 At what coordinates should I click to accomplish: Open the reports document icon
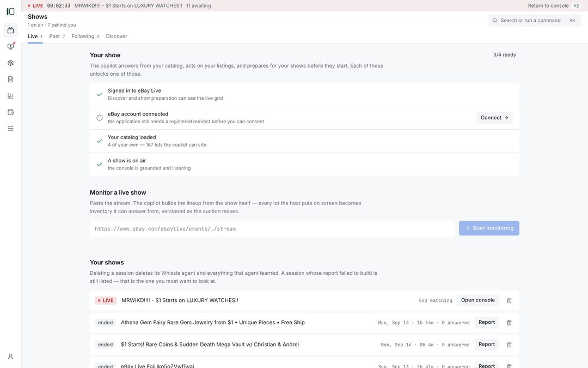10,79
